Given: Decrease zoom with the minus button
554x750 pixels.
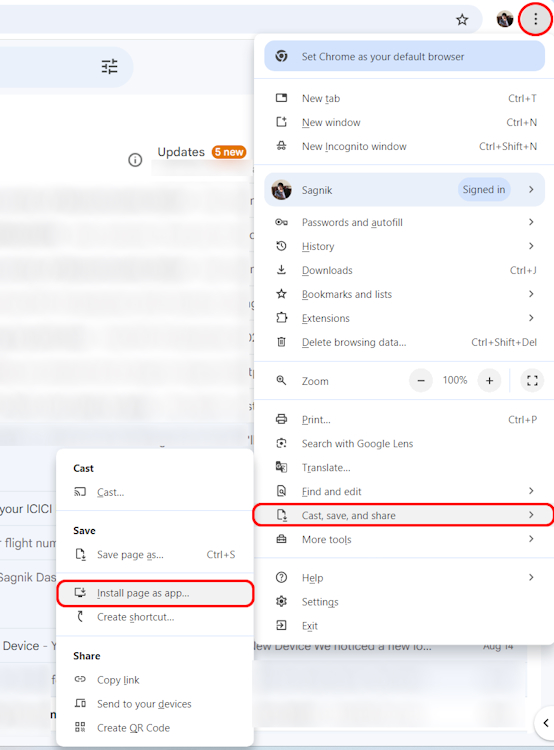Looking at the screenshot, I should tap(421, 381).
